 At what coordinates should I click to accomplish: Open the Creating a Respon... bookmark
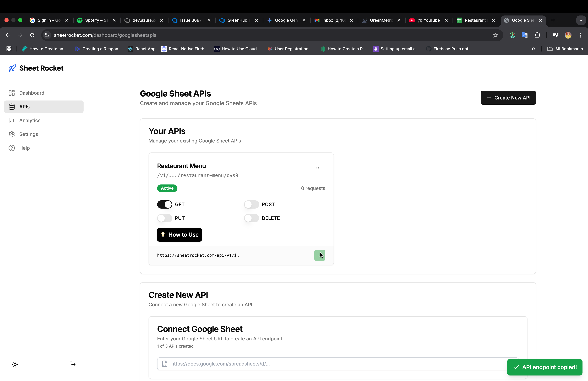click(x=98, y=49)
